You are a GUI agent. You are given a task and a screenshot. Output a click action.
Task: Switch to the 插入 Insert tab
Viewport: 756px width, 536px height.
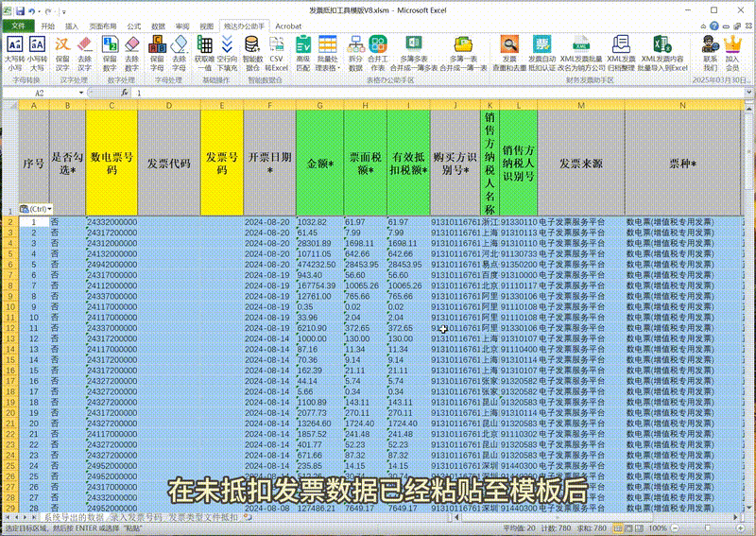click(72, 26)
